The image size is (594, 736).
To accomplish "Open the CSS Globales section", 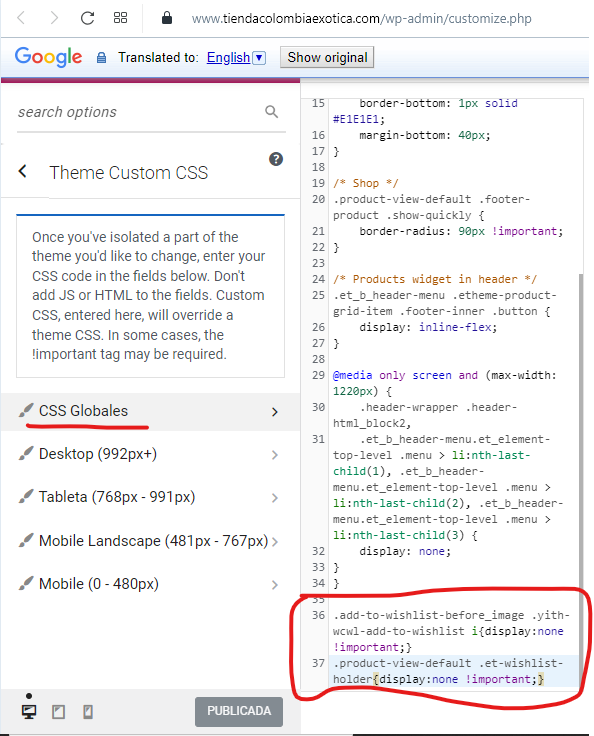I will (x=150, y=412).
